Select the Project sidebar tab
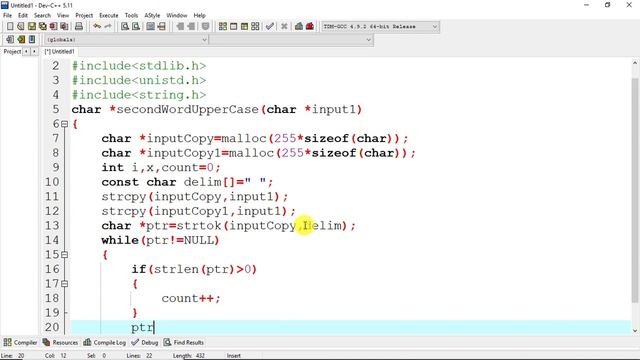This screenshot has height=360, width=640. [12, 51]
